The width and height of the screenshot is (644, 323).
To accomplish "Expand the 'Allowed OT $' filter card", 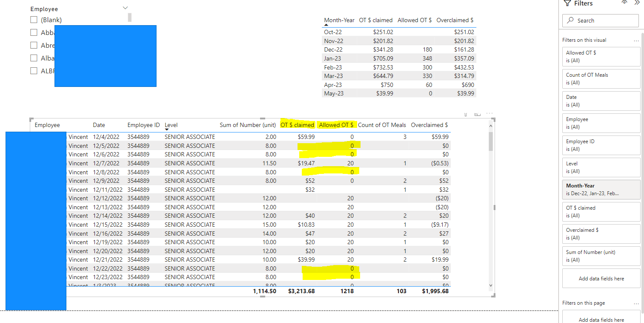I will point(601,56).
